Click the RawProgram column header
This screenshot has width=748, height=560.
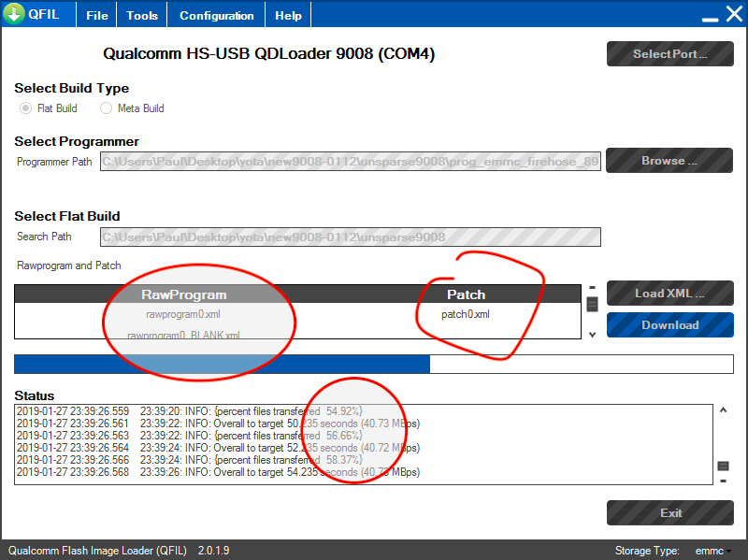tap(183, 294)
